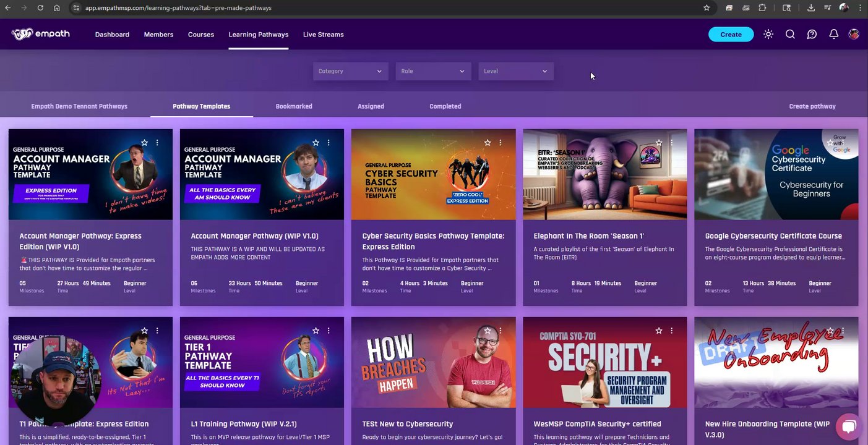Select the Pathway Templates tab

(202, 106)
